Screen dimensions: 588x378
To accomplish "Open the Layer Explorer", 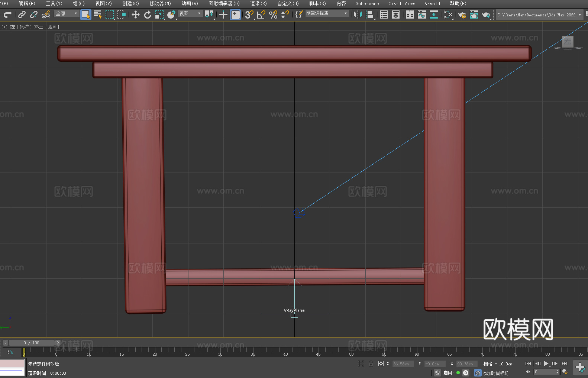I will 396,14.
